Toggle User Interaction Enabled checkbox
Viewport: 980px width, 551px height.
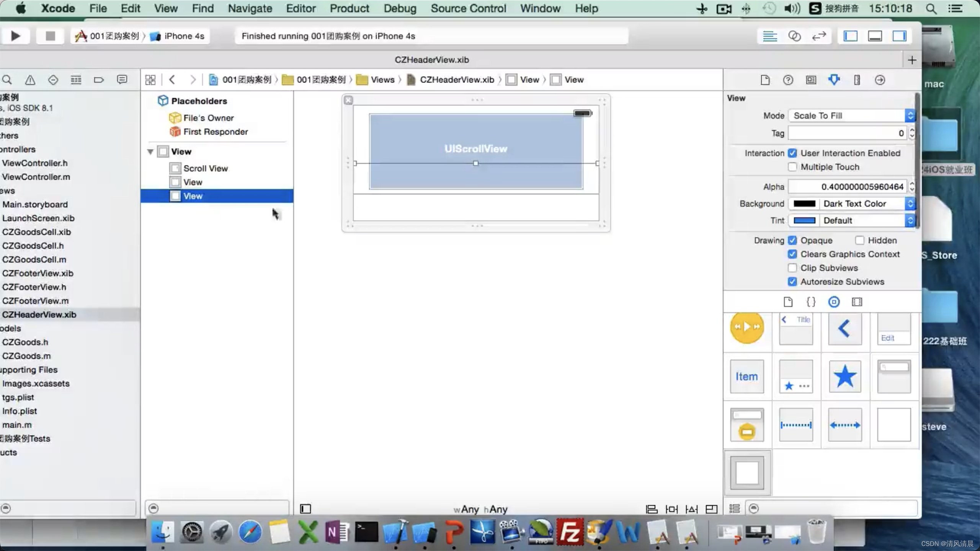(x=792, y=153)
